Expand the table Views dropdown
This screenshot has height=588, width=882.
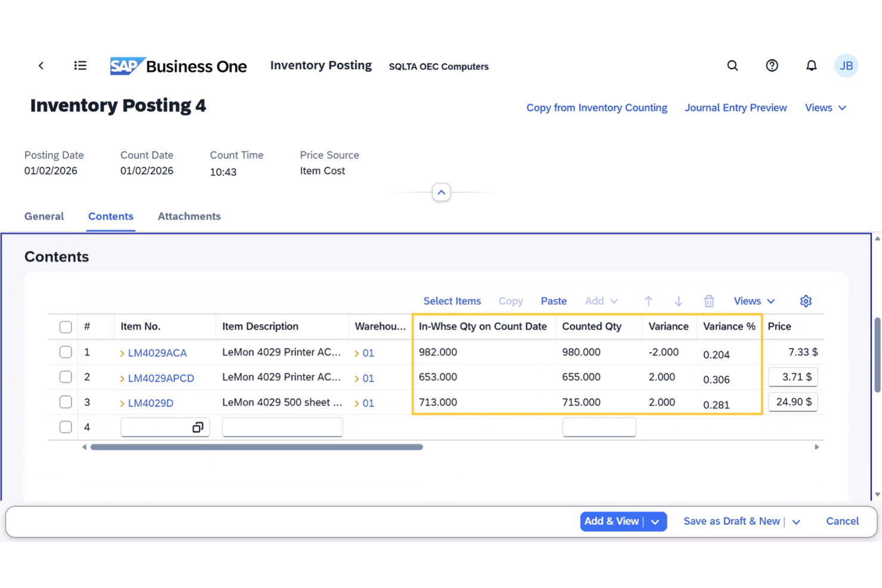754,301
